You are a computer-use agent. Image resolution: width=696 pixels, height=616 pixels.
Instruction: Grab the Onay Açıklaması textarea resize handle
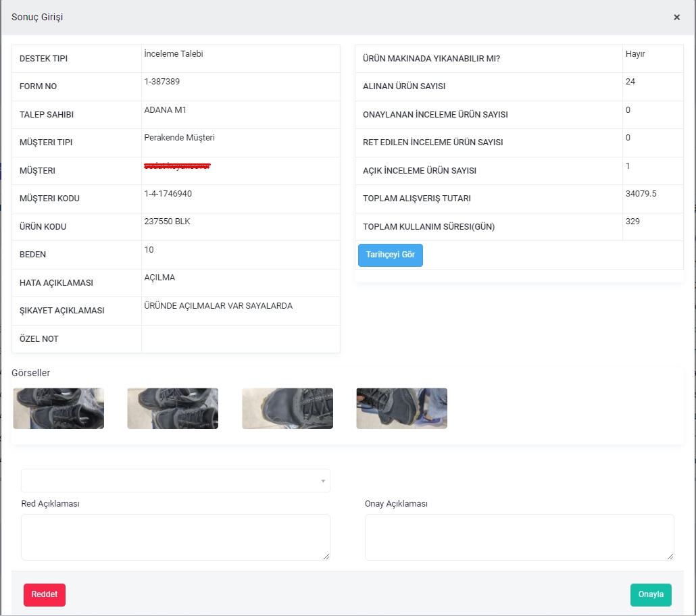[x=670, y=556]
